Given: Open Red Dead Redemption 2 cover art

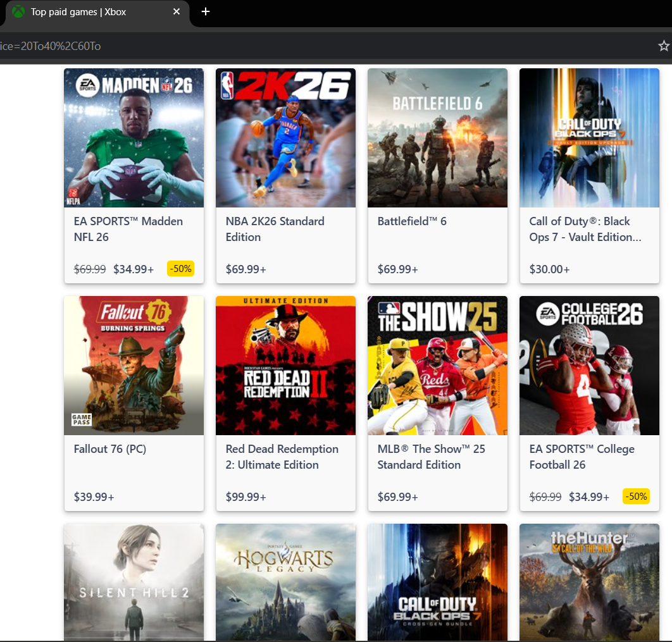Looking at the screenshot, I should [285, 366].
